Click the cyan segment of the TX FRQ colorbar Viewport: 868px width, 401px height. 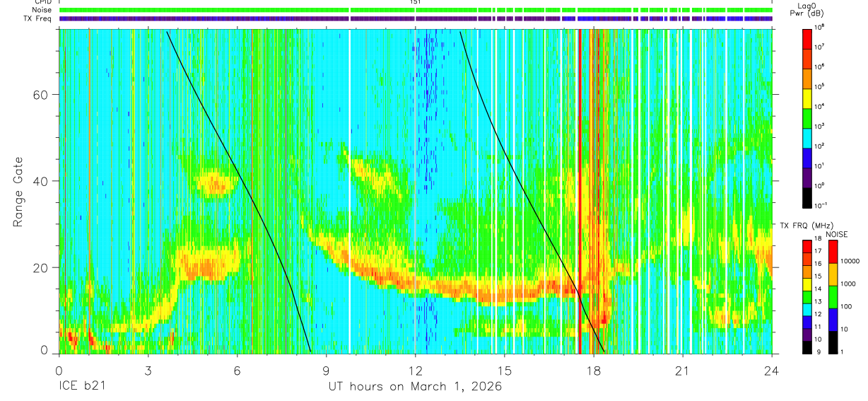(808, 308)
